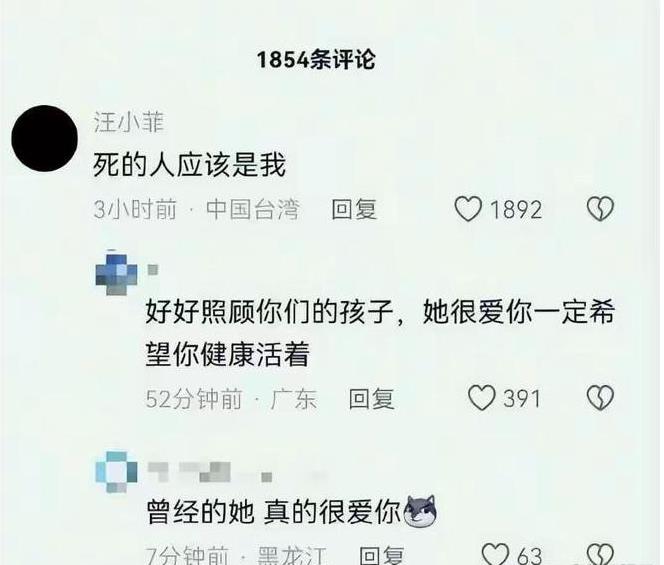Like the 黑龙江 reply with 63 likes

click(495, 554)
